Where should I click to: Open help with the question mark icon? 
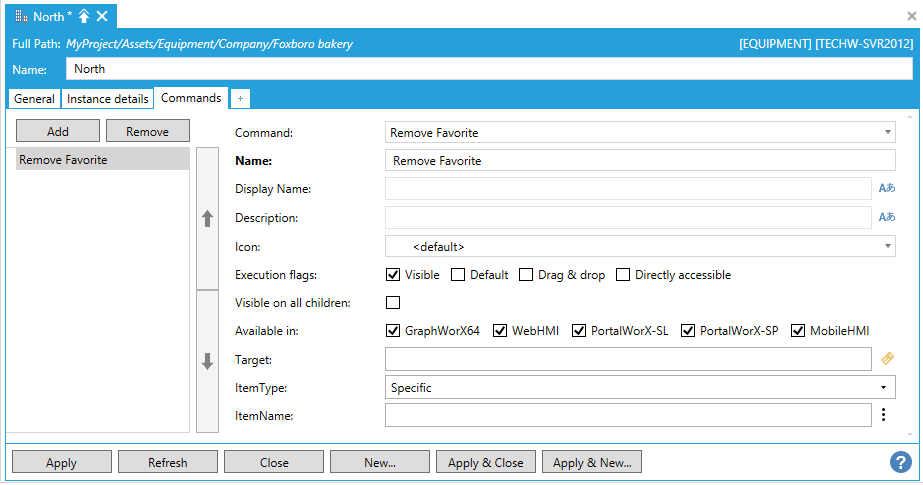pos(900,462)
